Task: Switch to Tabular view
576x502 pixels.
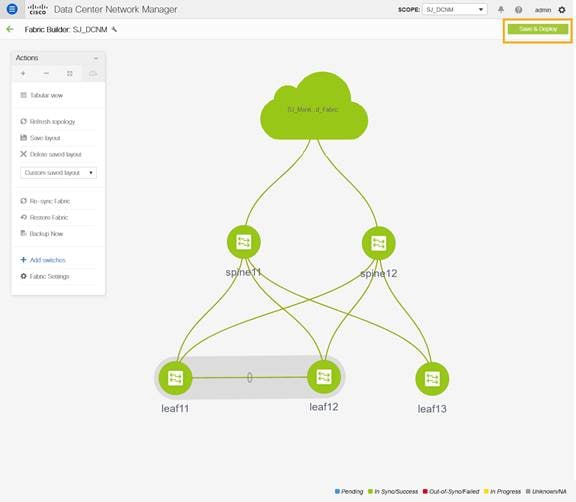Action: (42, 95)
